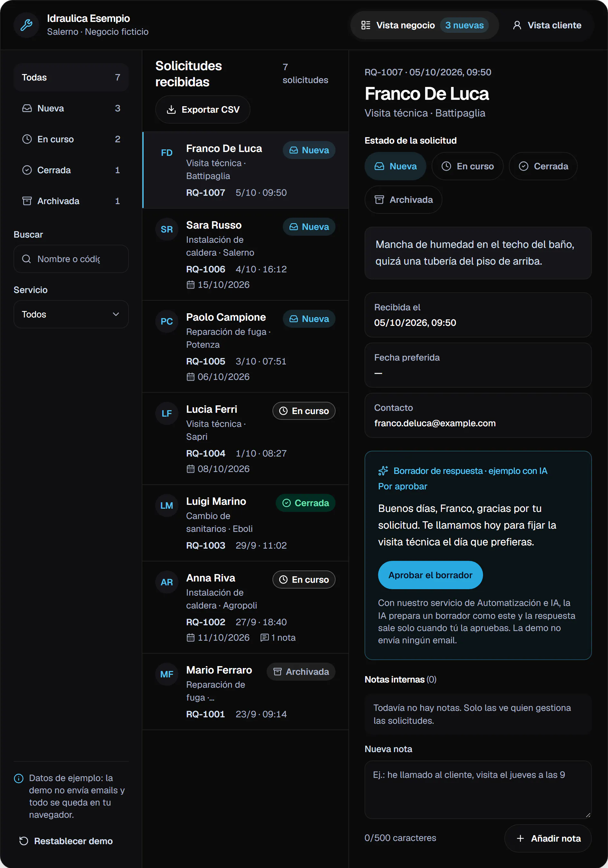Click the FD avatar of Franco De Luca
Viewport: 608px width, 868px height.
167,153
